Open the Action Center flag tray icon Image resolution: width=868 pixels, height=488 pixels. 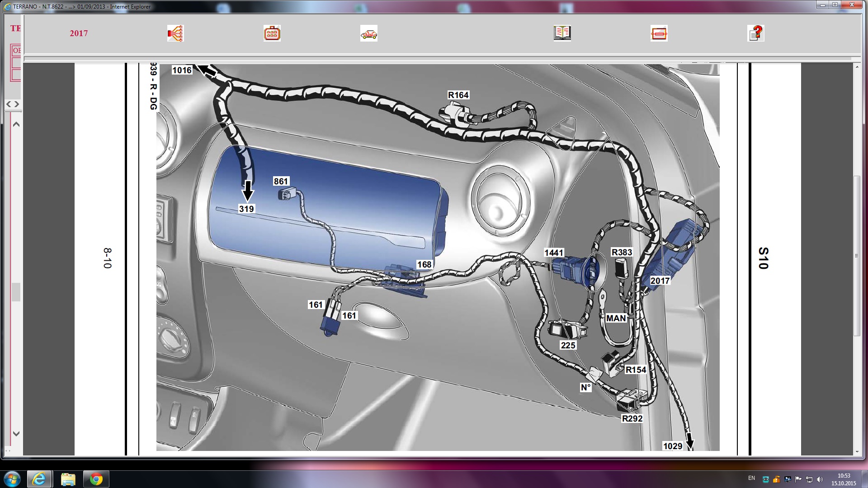[x=798, y=479]
